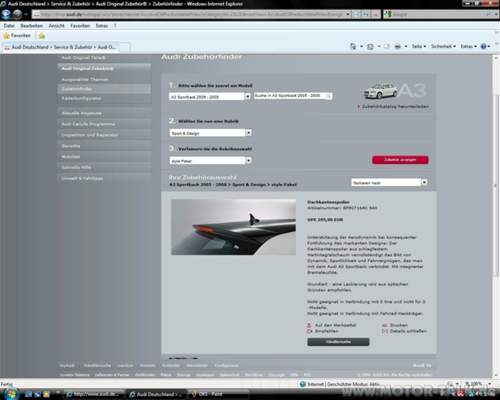Open the Favoriten menu in menu bar
This screenshot has width=500, height=400.
[80, 26]
